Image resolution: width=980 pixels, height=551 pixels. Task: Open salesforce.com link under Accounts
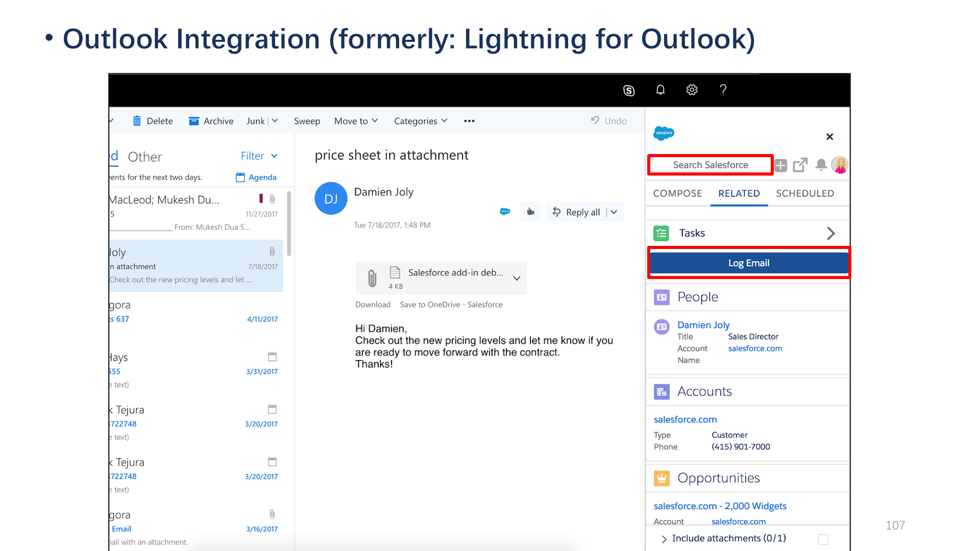coord(685,419)
